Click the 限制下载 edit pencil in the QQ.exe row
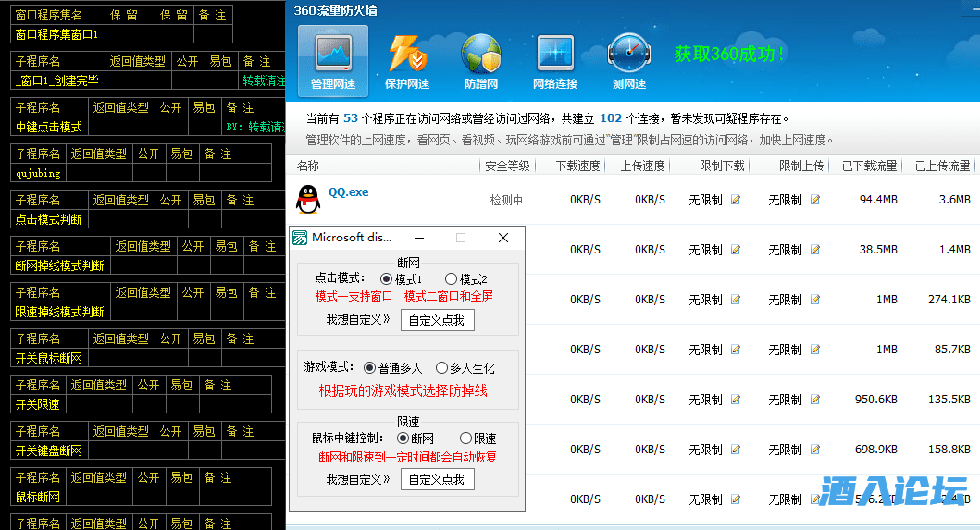This screenshot has width=980, height=530. 736,200
